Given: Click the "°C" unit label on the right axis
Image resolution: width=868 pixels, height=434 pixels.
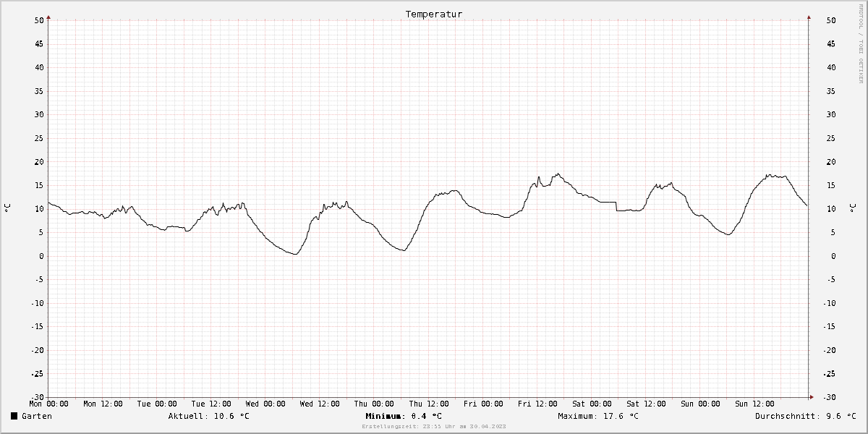Looking at the screenshot, I should [853, 208].
